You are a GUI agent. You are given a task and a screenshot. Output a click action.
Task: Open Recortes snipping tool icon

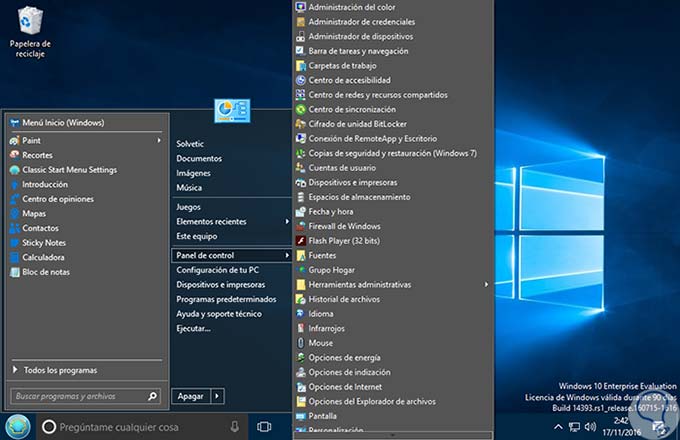pos(14,155)
